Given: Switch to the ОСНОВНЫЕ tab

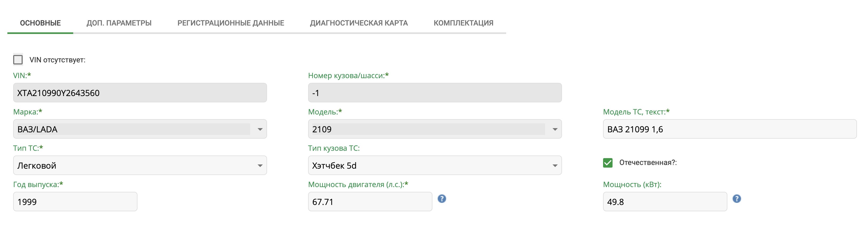Looking at the screenshot, I should [41, 23].
